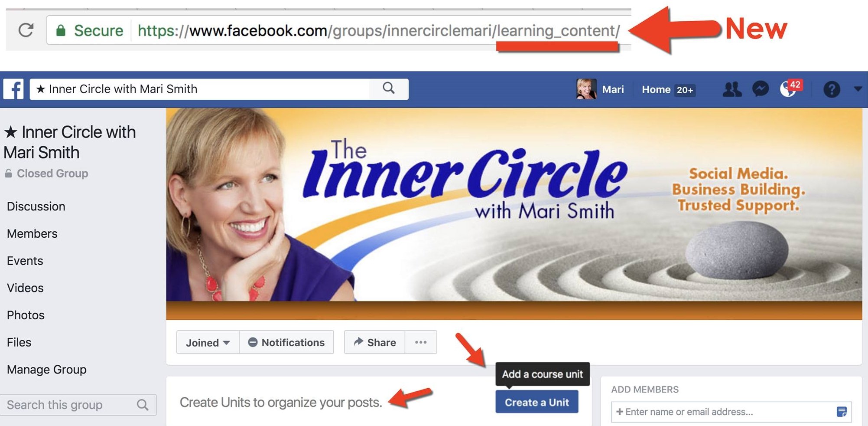Click the Create a Unit button
Screen dimensions: 868x426
[x=536, y=402]
